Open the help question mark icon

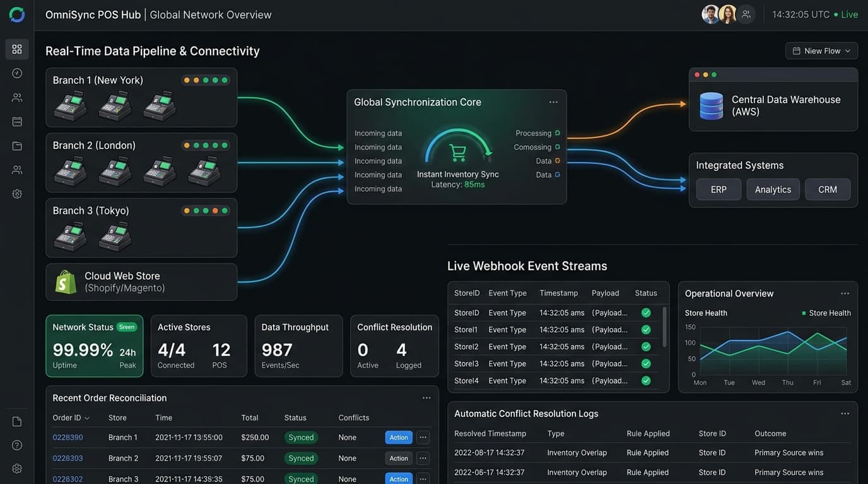click(x=17, y=445)
